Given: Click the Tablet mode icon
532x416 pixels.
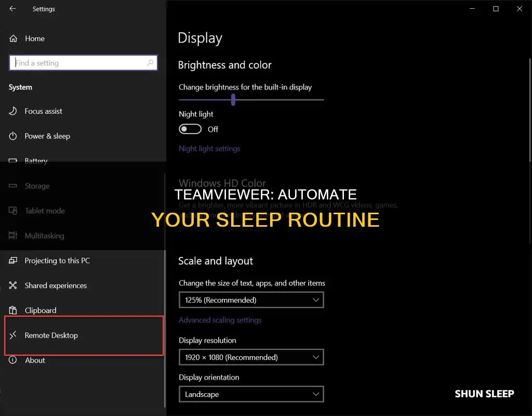Looking at the screenshot, I should [13, 211].
